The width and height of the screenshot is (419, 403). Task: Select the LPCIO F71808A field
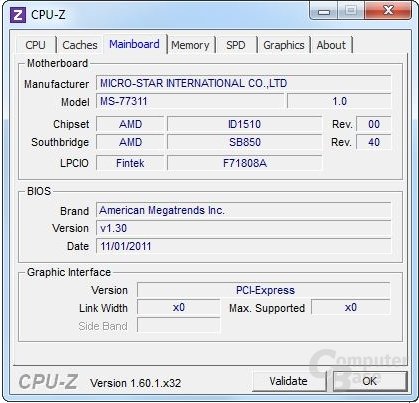[x=244, y=163]
